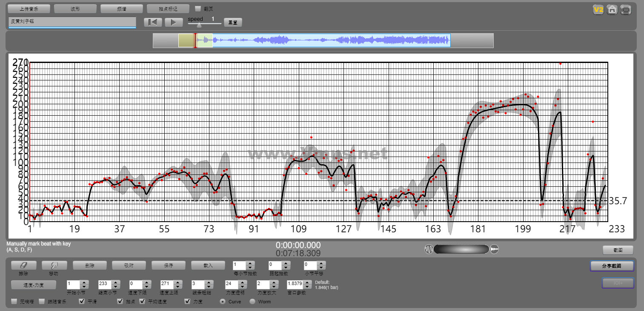This screenshot has height=311, width=644.
Task: Switch to the 波形 waveform view
Action: 75,9
